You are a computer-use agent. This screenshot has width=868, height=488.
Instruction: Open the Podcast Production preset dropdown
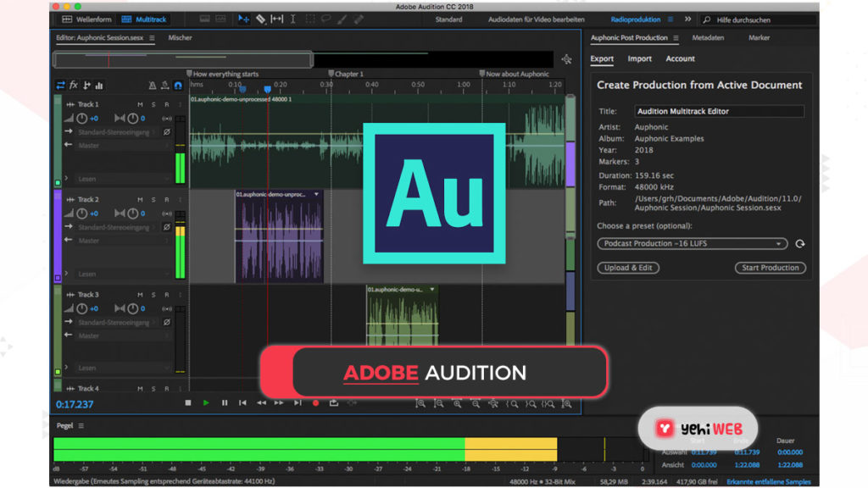click(x=692, y=244)
